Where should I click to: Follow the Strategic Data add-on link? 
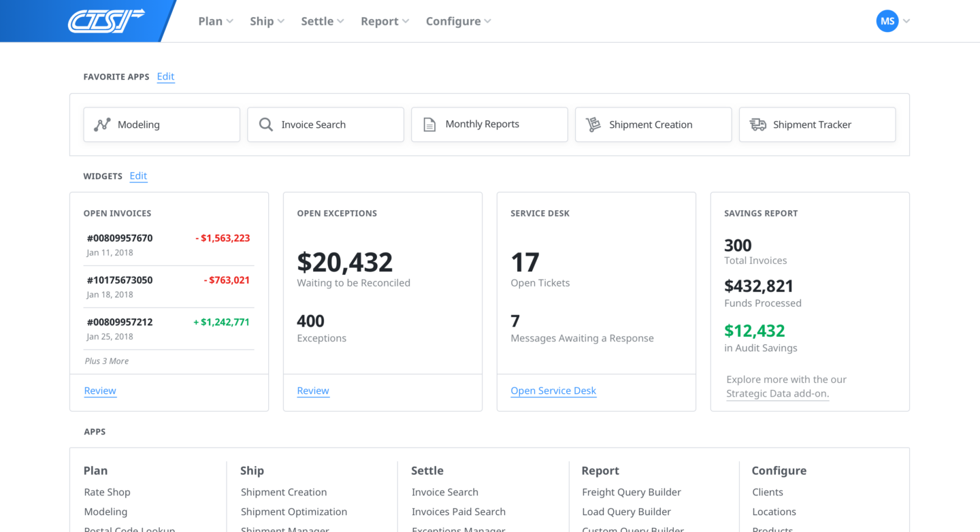coord(777,393)
